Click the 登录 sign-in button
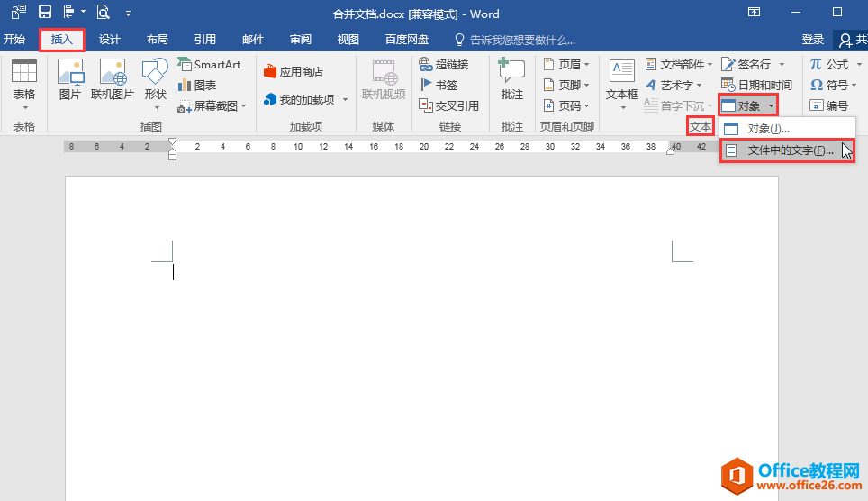This screenshot has height=501, width=868. [x=813, y=40]
